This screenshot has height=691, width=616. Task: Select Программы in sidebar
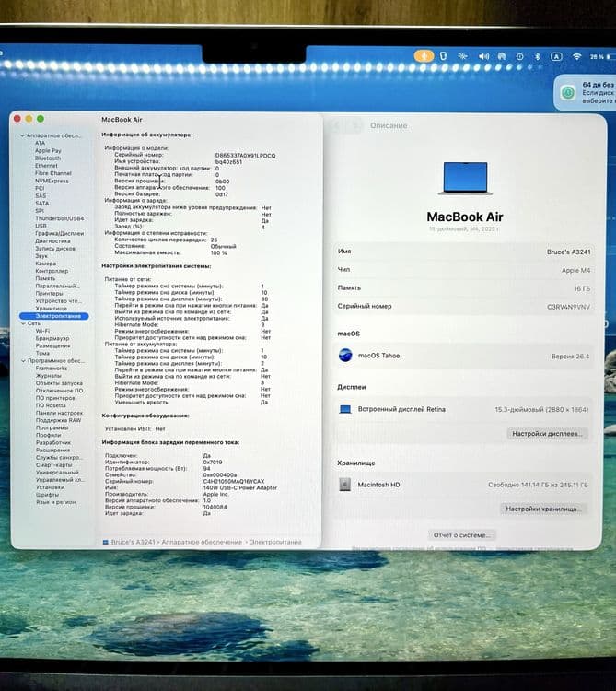(x=52, y=427)
